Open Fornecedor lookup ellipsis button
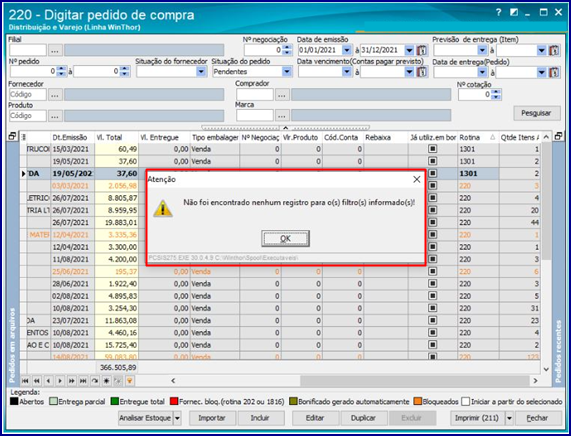Viewport: 571px width, 436px height. (x=55, y=95)
